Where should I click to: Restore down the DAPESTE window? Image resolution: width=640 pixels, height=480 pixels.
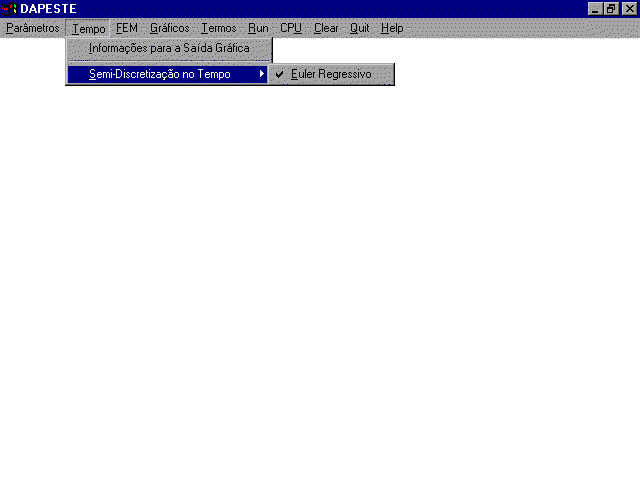tap(611, 9)
